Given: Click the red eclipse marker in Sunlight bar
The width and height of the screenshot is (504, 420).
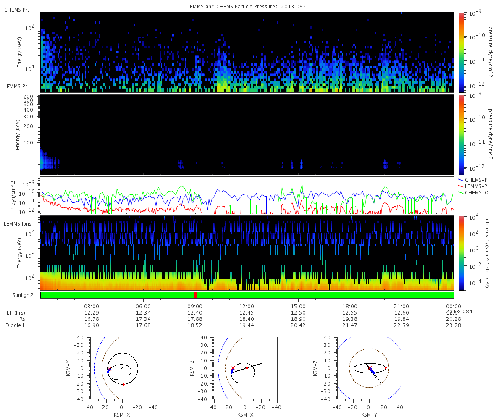Looking at the screenshot, I should (196, 295).
